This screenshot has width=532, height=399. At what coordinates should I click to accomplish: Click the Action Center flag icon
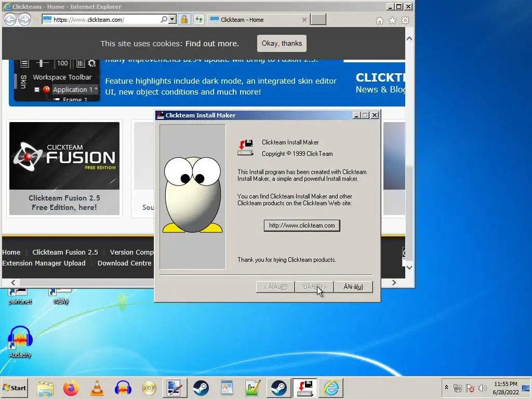point(470,388)
